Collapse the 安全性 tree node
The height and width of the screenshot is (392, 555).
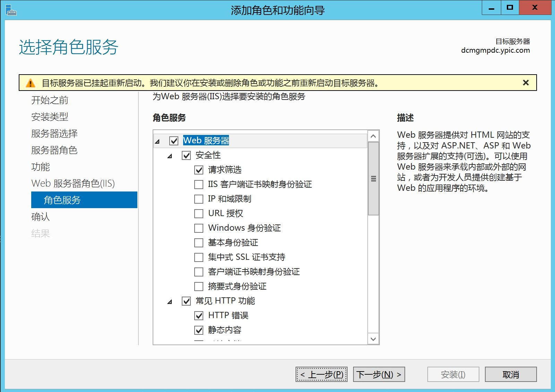click(x=170, y=156)
